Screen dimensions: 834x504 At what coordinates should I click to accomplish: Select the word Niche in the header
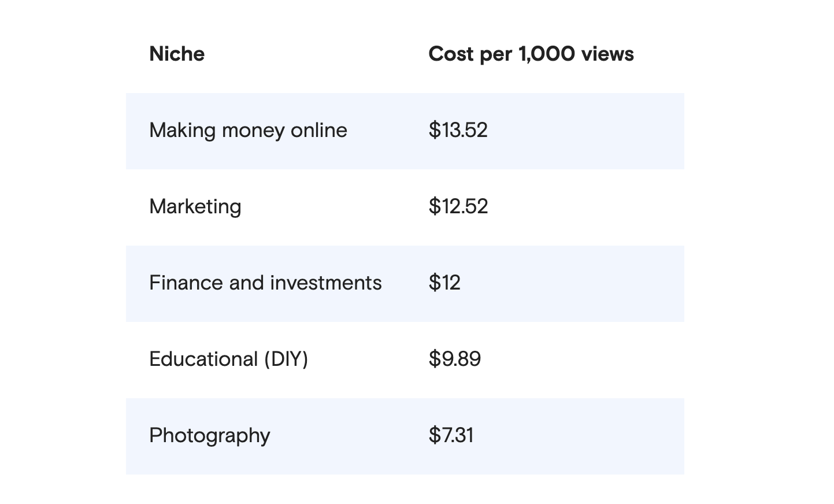coord(176,54)
